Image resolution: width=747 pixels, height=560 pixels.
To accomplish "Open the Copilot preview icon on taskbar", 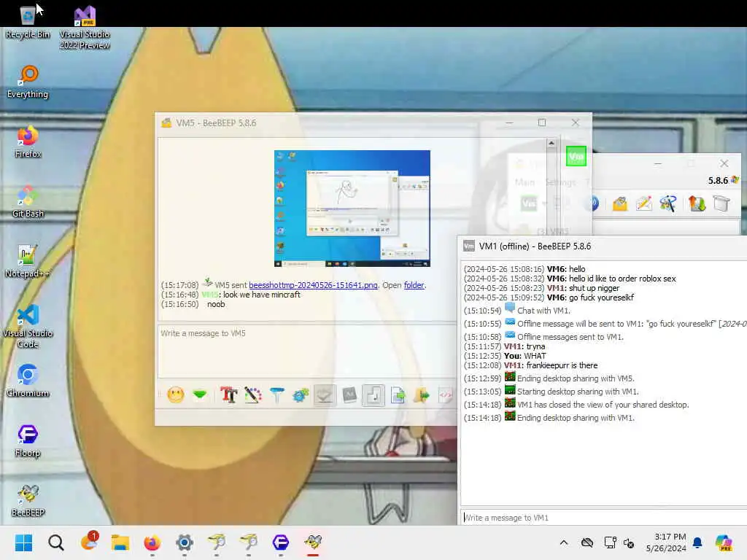I will [x=723, y=542].
